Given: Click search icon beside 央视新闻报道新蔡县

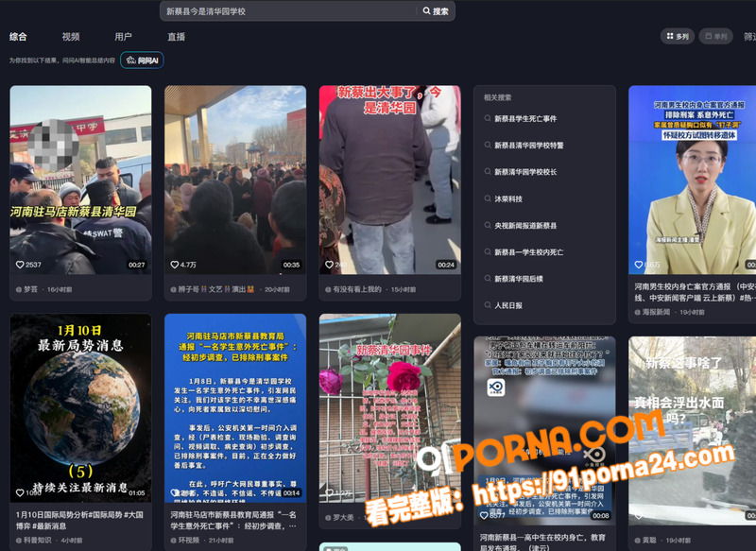Looking at the screenshot, I should pos(488,226).
